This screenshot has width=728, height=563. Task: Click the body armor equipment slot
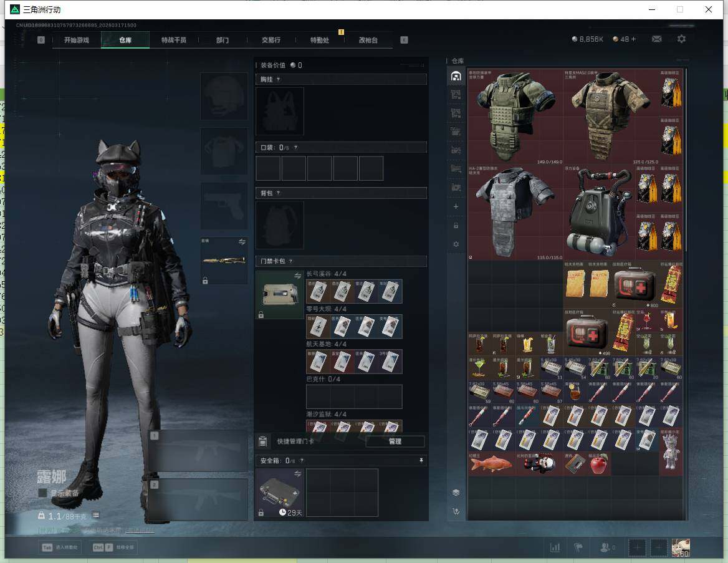(224, 151)
